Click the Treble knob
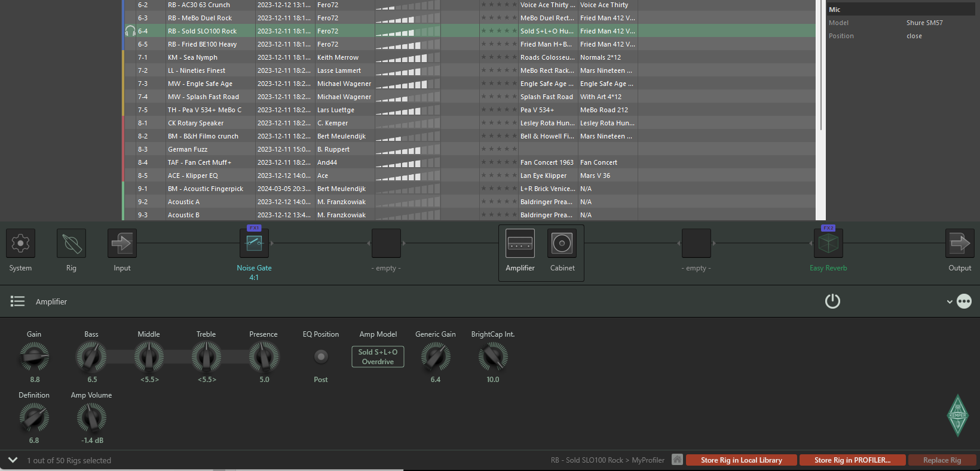The image size is (980, 471). [206, 357]
